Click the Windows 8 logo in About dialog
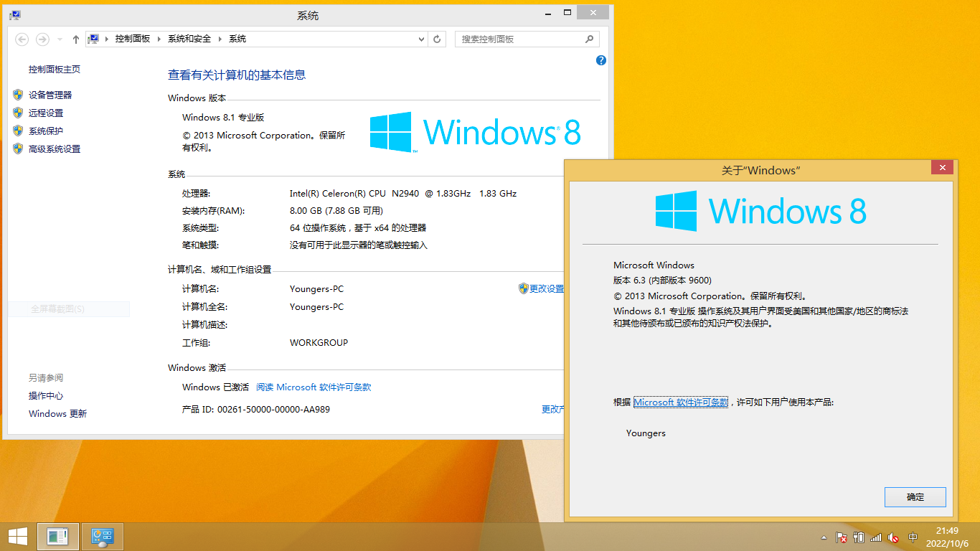The height and width of the screenshot is (551, 980). [760, 211]
